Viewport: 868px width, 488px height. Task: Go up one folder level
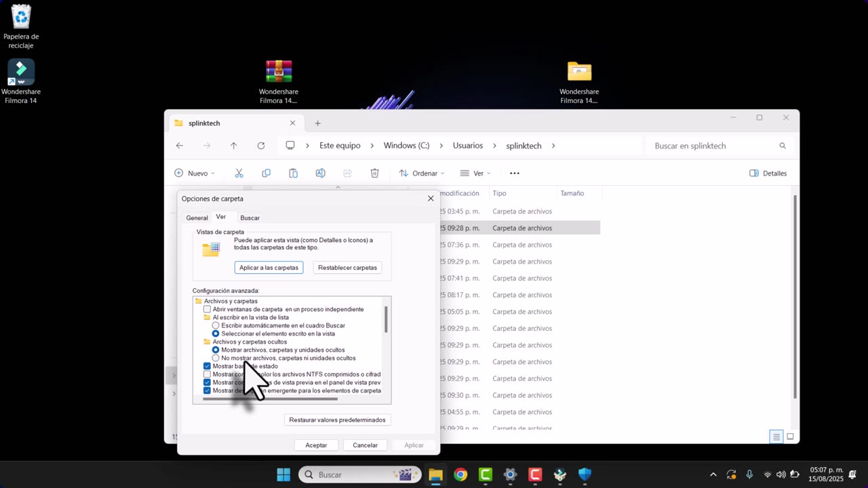234,146
